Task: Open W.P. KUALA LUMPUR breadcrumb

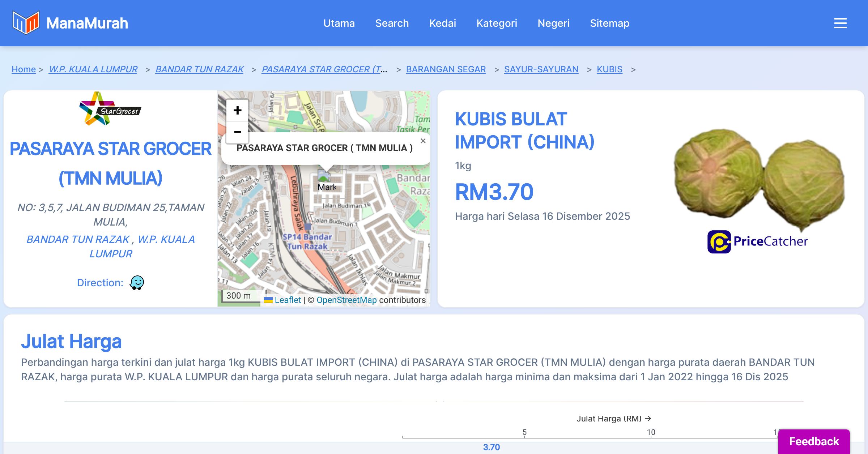Action: [x=93, y=69]
